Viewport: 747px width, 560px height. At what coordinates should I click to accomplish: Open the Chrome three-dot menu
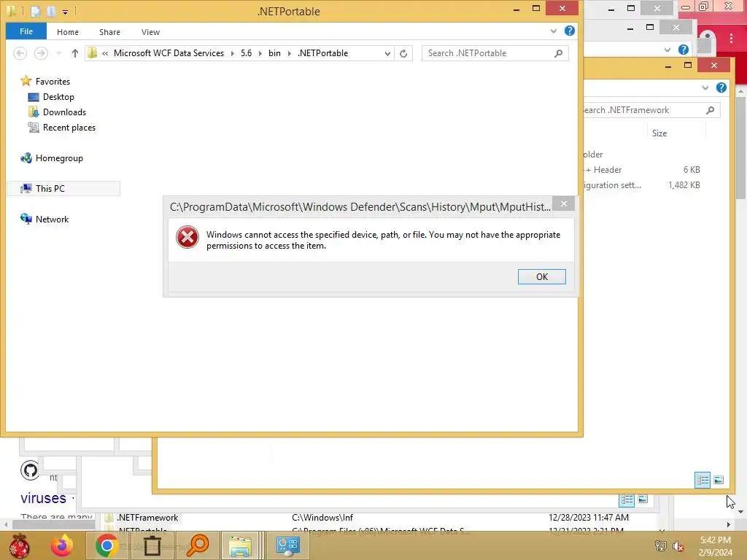[x=731, y=39]
